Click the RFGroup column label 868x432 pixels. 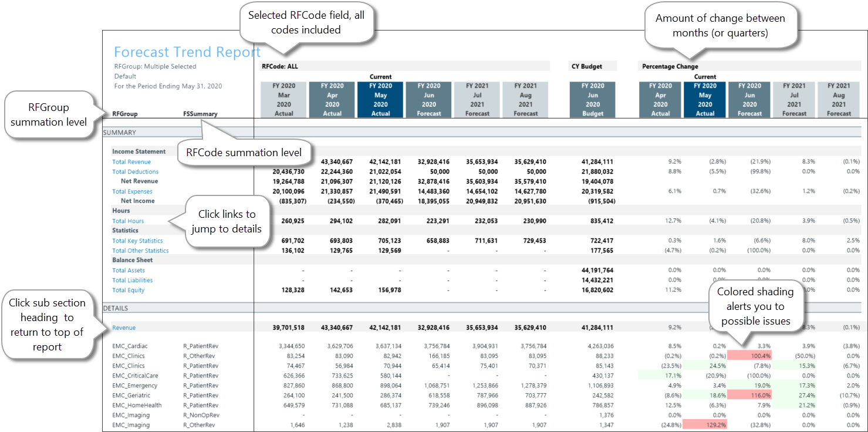(124, 114)
